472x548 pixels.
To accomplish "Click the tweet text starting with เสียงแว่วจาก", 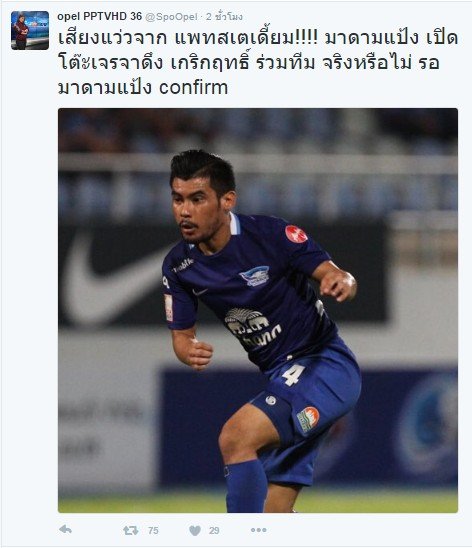I will 258,63.
